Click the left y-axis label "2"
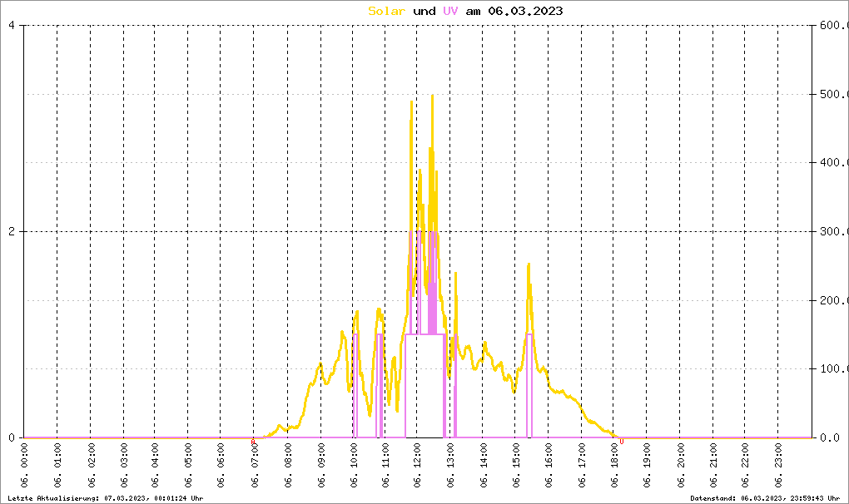The image size is (849, 504). [x=12, y=231]
